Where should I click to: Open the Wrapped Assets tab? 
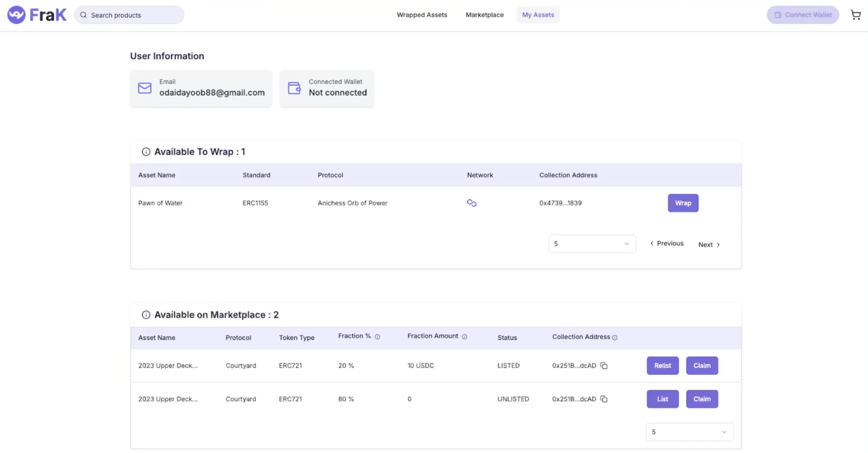pos(422,15)
